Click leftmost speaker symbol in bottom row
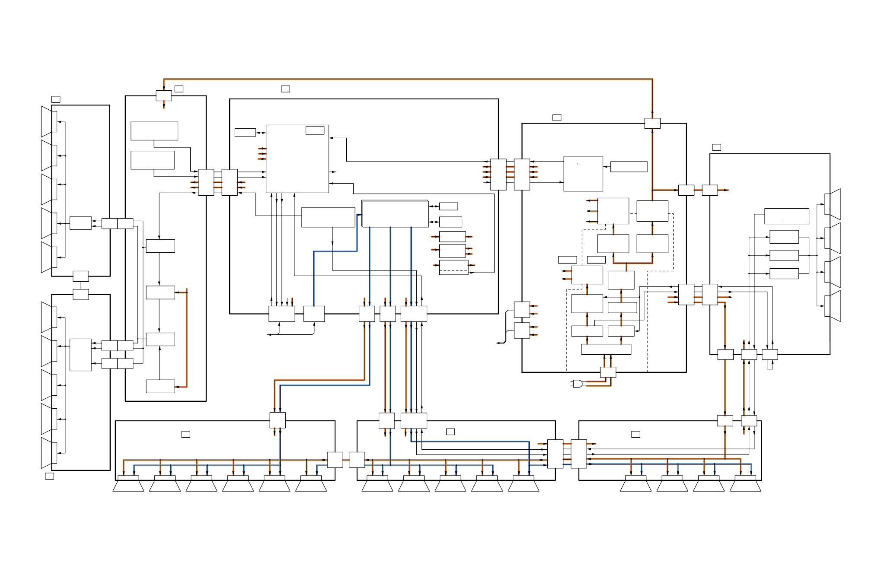The image size is (875, 588). pyautogui.click(x=128, y=484)
